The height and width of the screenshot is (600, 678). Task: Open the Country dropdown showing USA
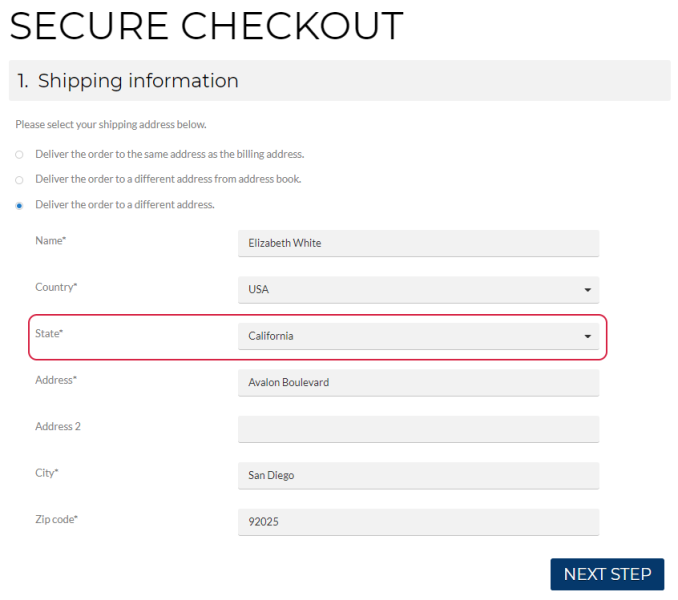coord(418,290)
